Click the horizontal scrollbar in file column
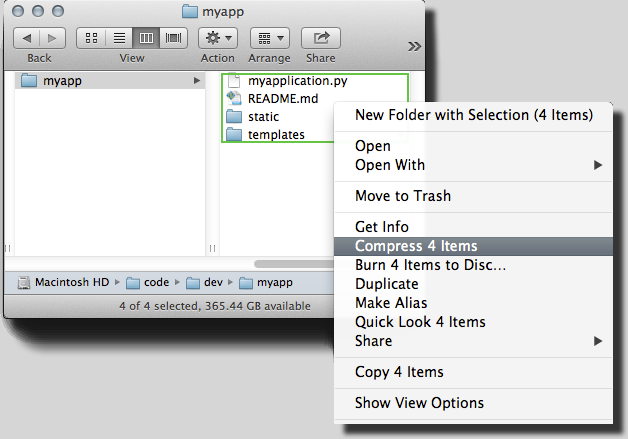This screenshot has width=628, height=439. (292, 264)
